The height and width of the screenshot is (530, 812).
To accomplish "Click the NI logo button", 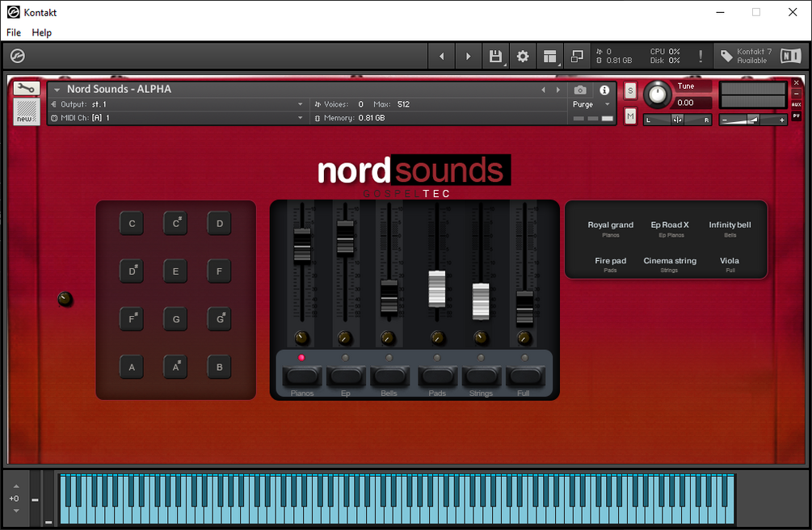I will point(791,56).
